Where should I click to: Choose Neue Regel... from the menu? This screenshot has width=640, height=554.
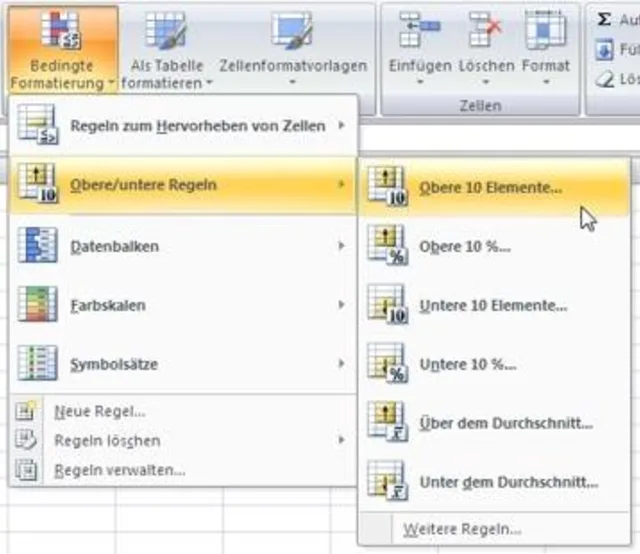[183, 411]
